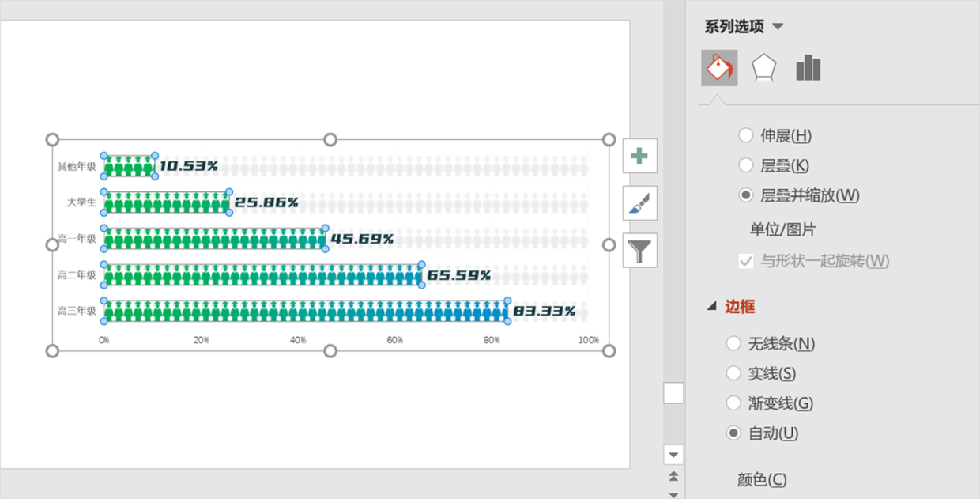
Task: Toggle the 与形状一起旋转(W) checkbox
Action: point(746,261)
